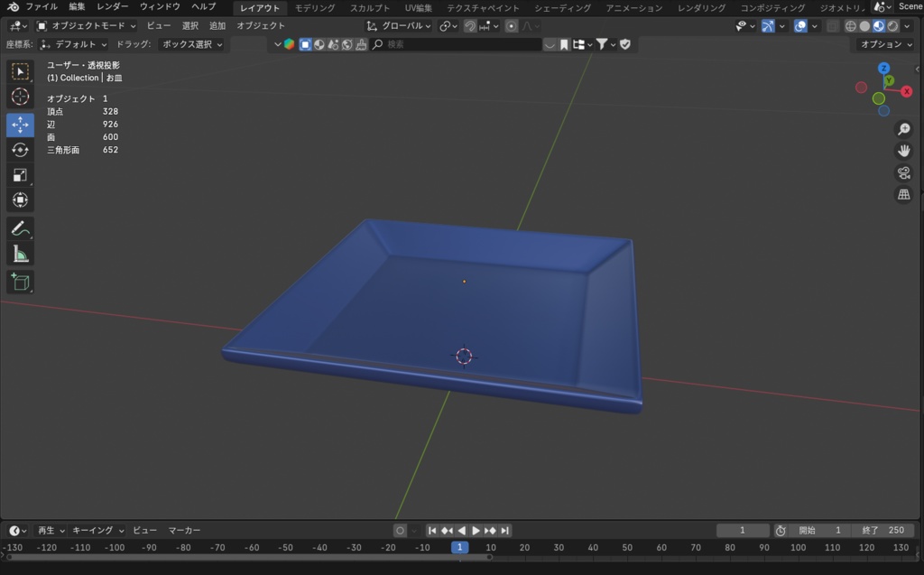Select the Rotate tool
This screenshot has height=575, width=924.
pos(20,150)
